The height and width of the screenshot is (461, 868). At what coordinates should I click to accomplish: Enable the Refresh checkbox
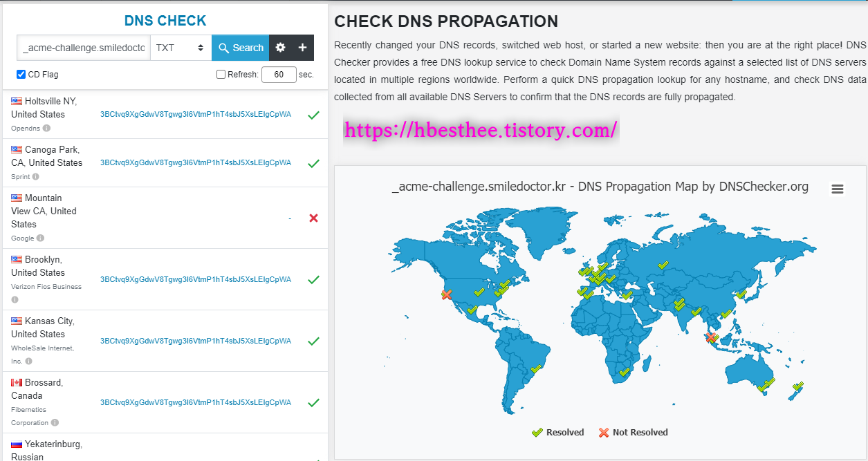coord(221,75)
